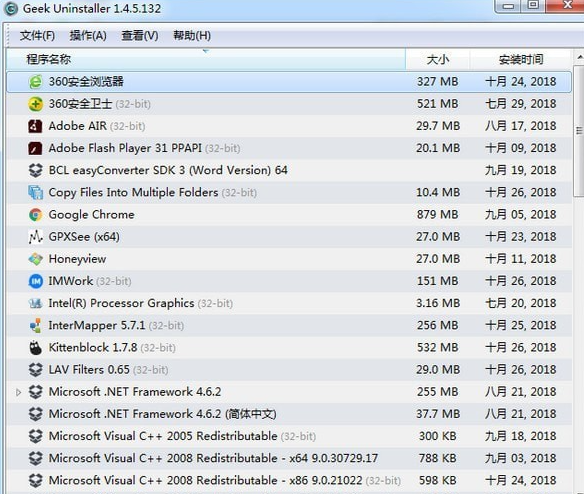Click the GPXSee graph icon
The image size is (584, 494).
pyautogui.click(x=36, y=237)
